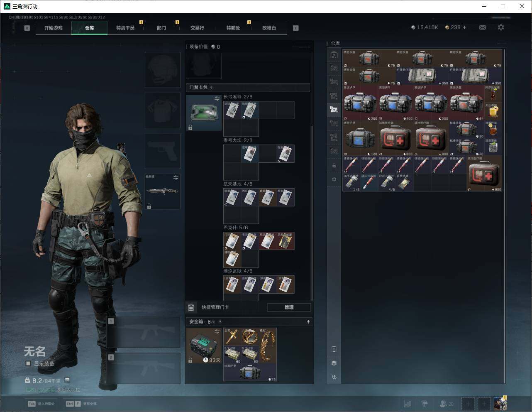The width and height of the screenshot is (532, 412).
Task: Select the body armor equipment slot
Action: [x=162, y=110]
